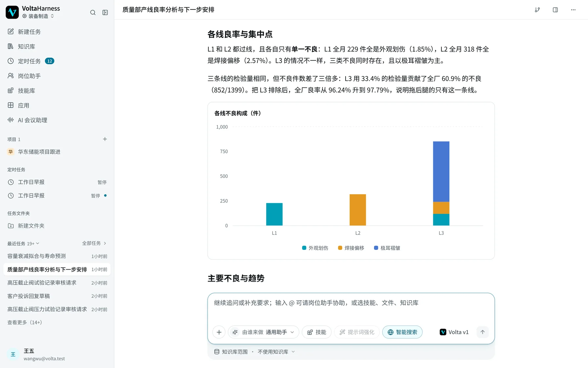
Task: Toggle the 提示词强化 option
Action: 357,332
